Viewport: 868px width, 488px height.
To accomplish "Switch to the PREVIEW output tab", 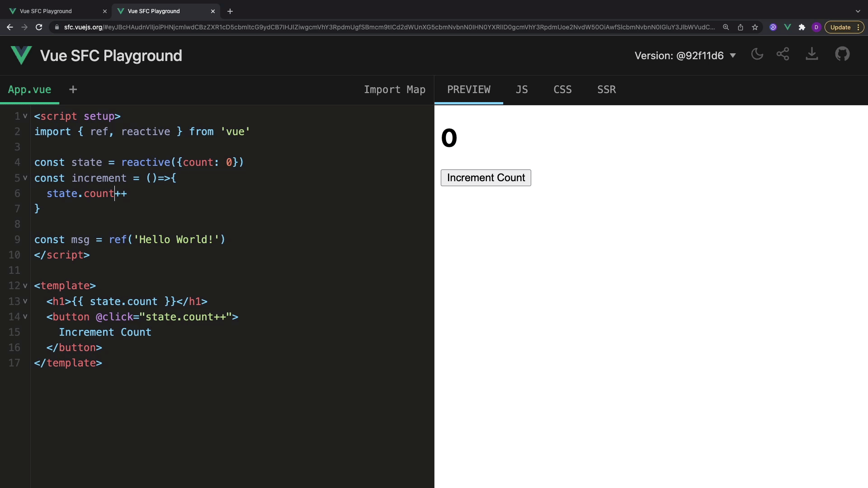I will tap(469, 89).
